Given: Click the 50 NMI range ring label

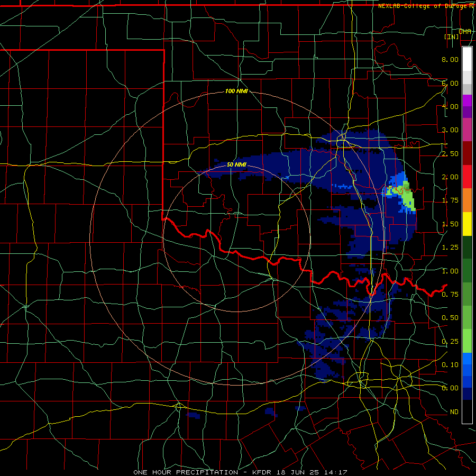Looking at the screenshot, I should [x=236, y=165].
